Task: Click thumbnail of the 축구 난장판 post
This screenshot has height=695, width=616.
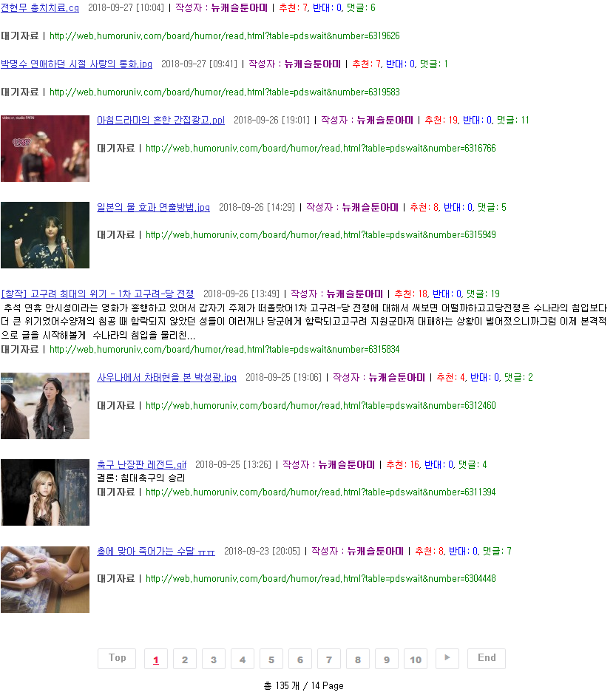Action: point(45,492)
